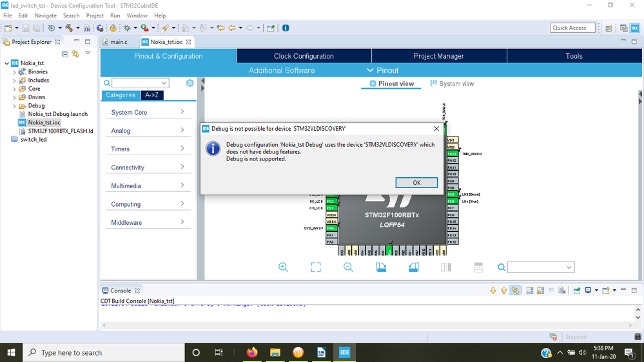
Task: Toggle Link with Editor in Project Explorer
Action: pyautogui.click(x=75, y=53)
